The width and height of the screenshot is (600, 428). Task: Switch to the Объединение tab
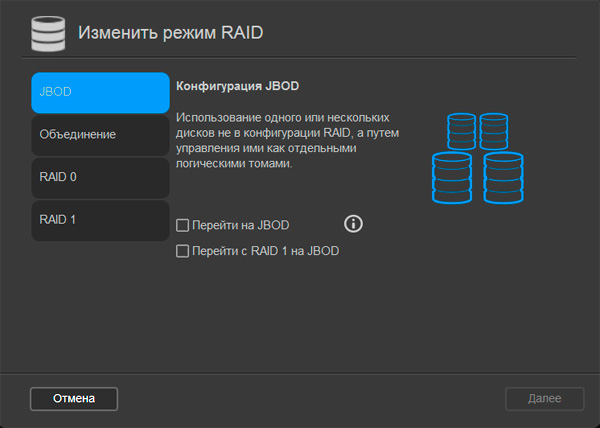[100, 134]
